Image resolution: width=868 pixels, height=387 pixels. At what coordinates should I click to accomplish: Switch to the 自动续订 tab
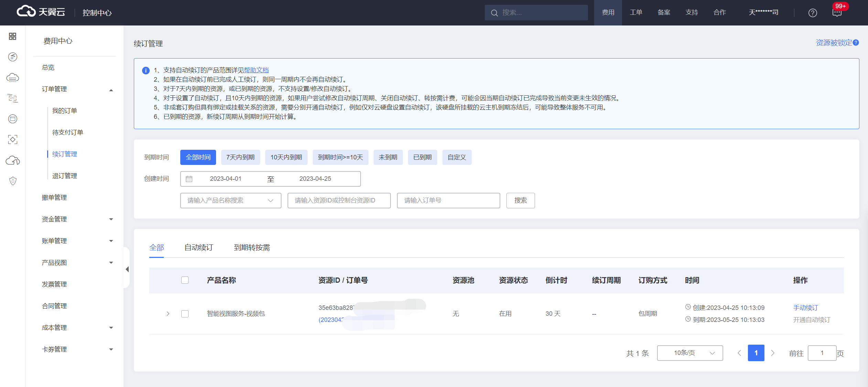click(x=199, y=248)
